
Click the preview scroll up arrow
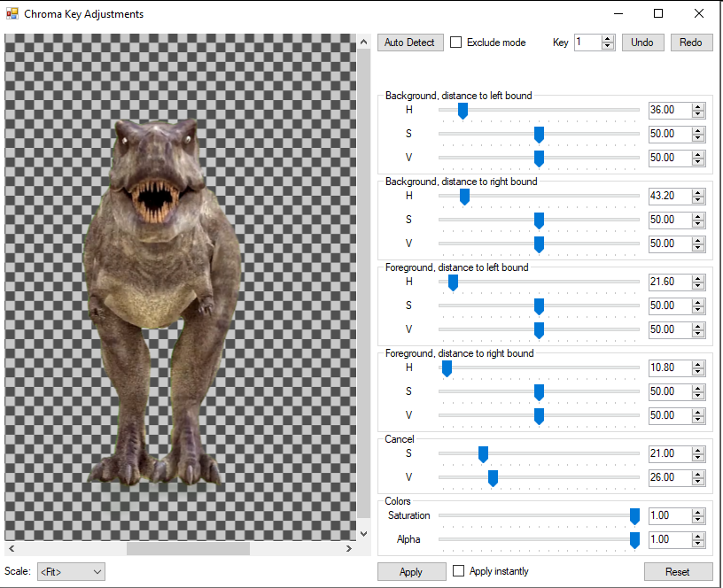364,42
